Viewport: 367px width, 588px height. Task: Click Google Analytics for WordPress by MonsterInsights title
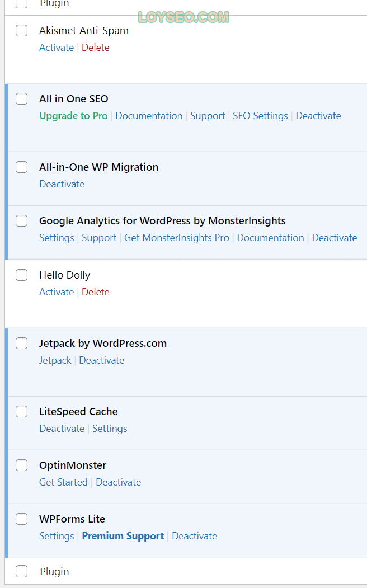[x=162, y=220]
